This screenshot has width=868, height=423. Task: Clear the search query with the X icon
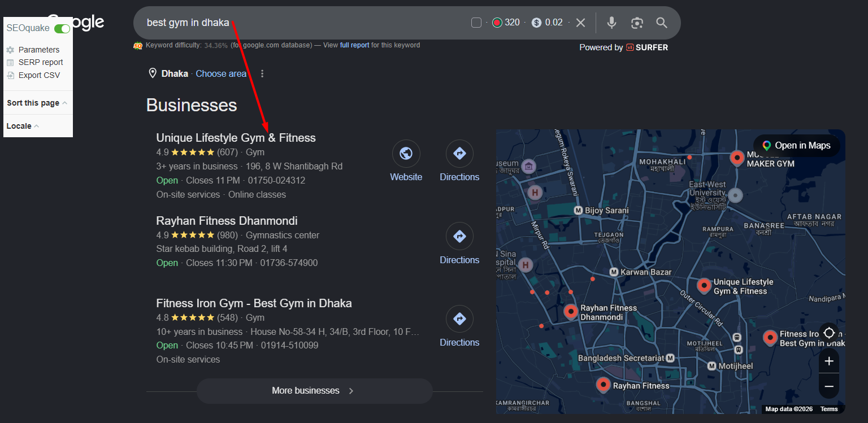pos(580,23)
